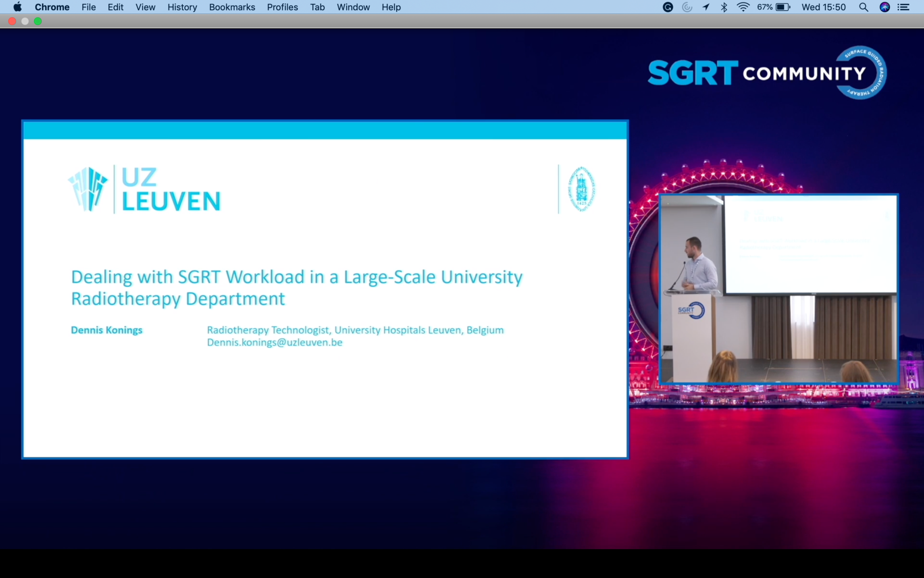This screenshot has width=924, height=578.
Task: Open the Wi-Fi status menu
Action: point(743,7)
